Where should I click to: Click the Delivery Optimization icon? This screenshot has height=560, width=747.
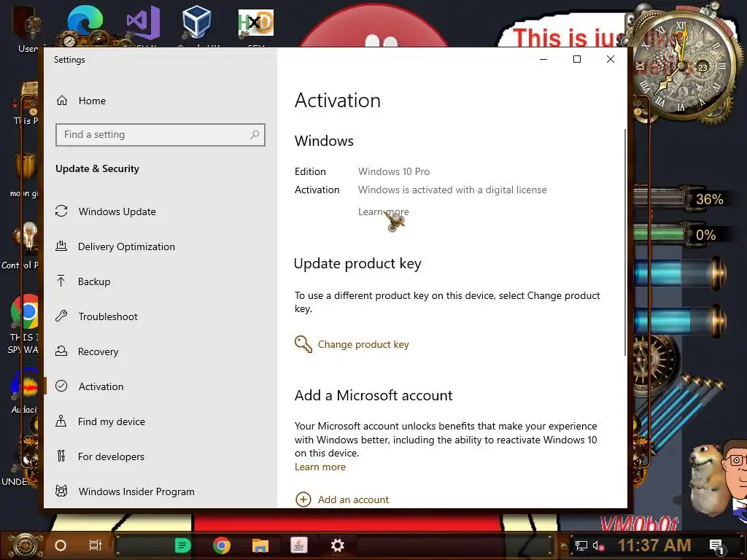pos(61,246)
